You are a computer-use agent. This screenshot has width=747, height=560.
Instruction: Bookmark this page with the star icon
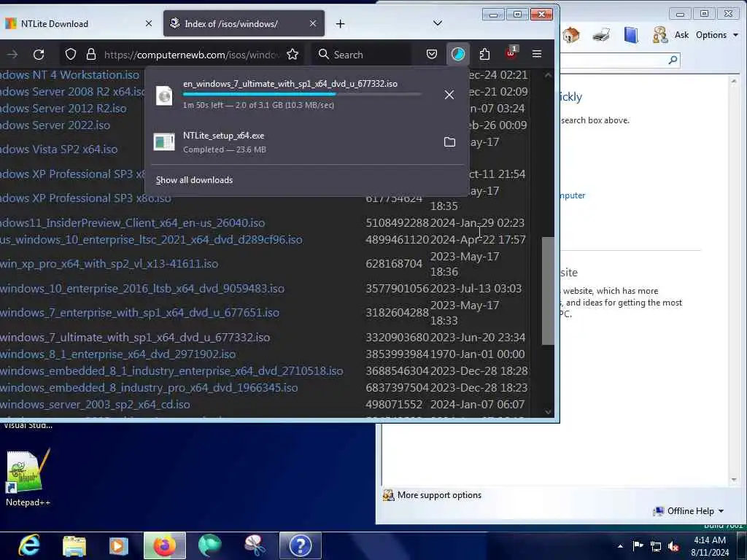(293, 54)
